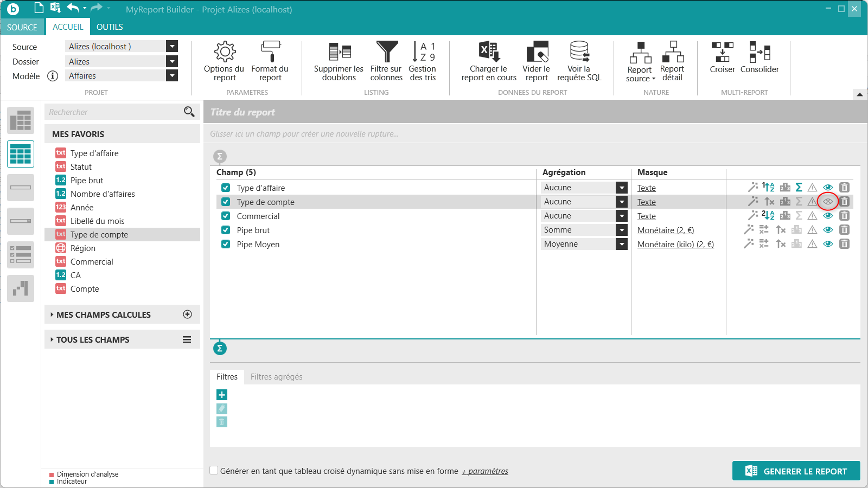This screenshot has height=488, width=868.
Task: Click the GENERER LE REPORT button
Action: coord(796,471)
